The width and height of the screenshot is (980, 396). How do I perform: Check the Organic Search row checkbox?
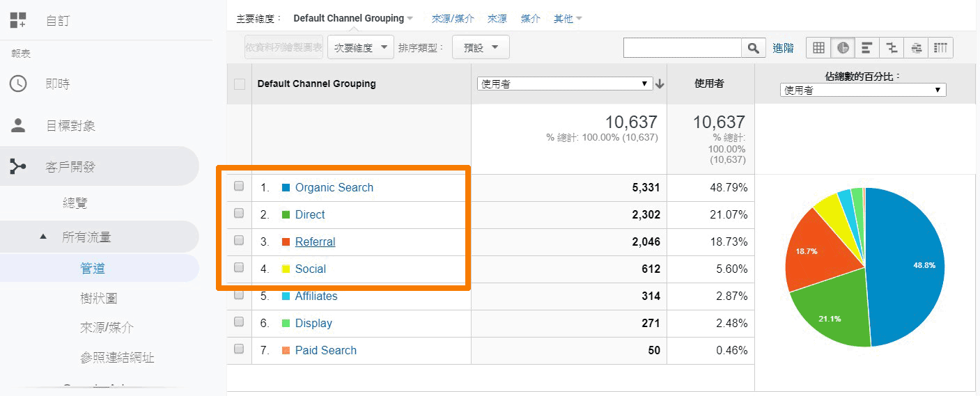[x=239, y=187]
